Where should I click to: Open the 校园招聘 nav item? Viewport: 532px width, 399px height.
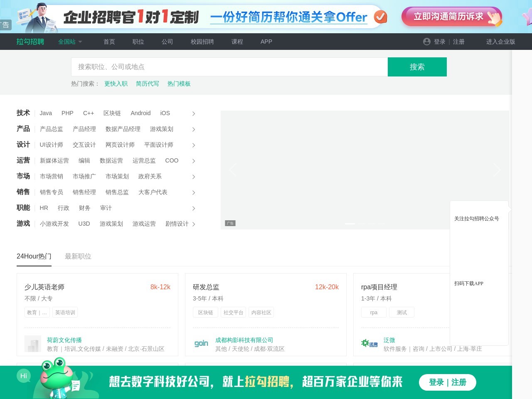(202, 42)
